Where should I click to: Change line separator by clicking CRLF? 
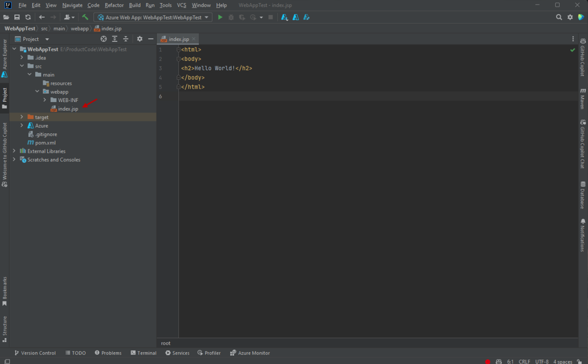pyautogui.click(x=525, y=361)
